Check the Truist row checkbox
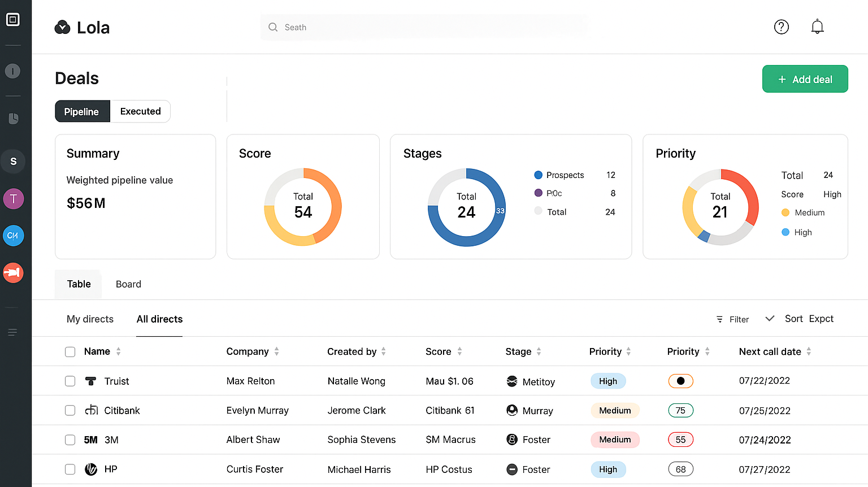Viewport: 868px width, 487px height. (x=70, y=381)
